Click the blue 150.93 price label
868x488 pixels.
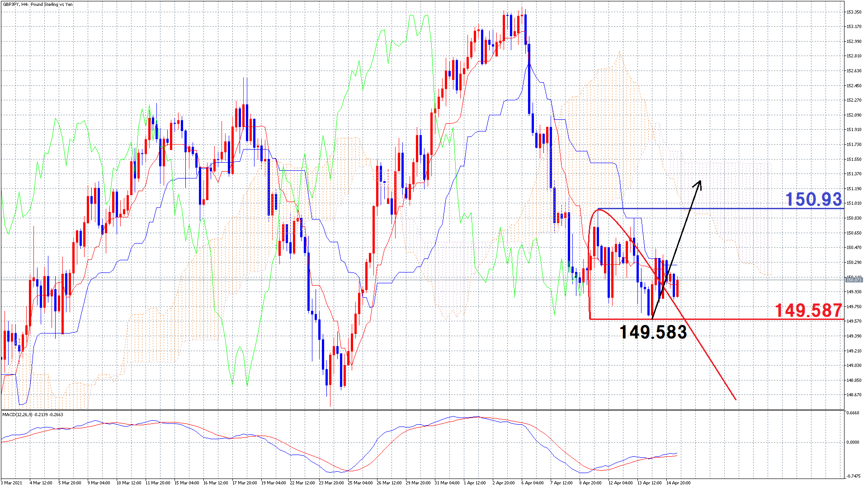coord(813,199)
